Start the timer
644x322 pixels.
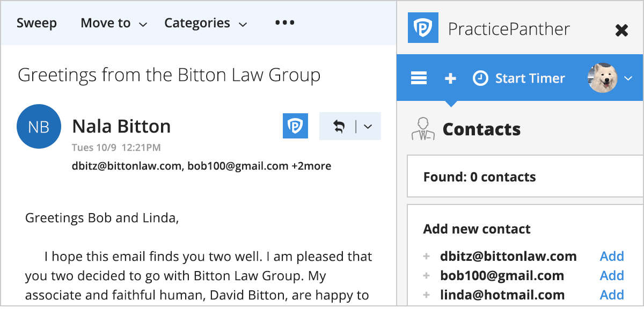[518, 78]
